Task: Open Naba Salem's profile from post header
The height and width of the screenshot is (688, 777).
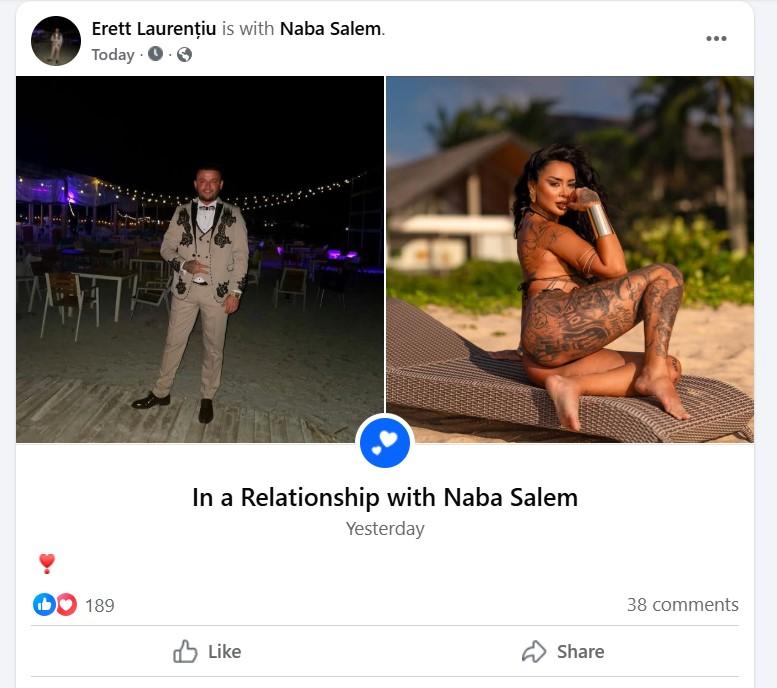Action: 330,29
